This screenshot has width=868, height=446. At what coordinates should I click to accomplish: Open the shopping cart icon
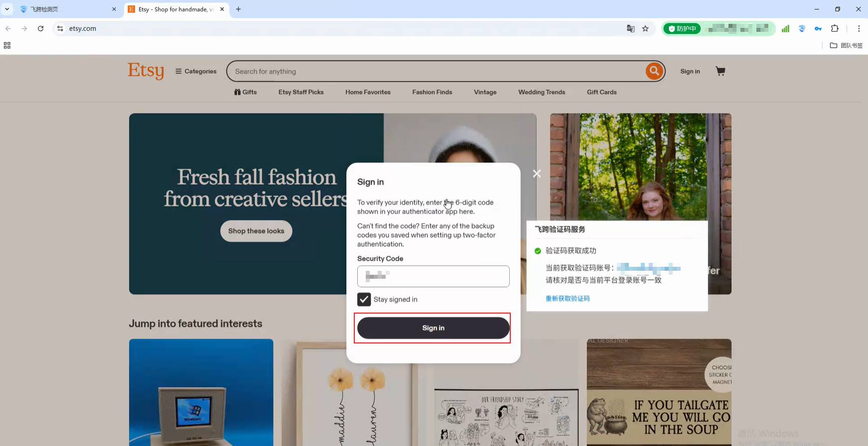coord(721,71)
